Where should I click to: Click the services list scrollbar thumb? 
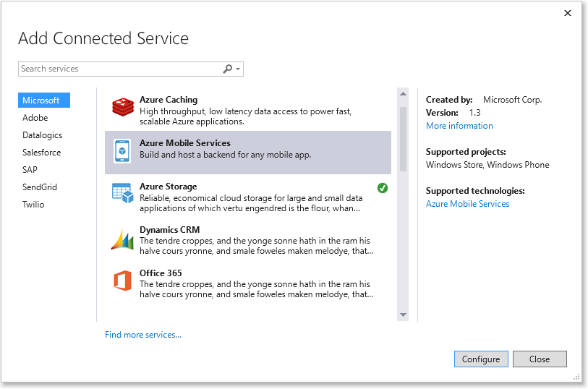point(403,140)
